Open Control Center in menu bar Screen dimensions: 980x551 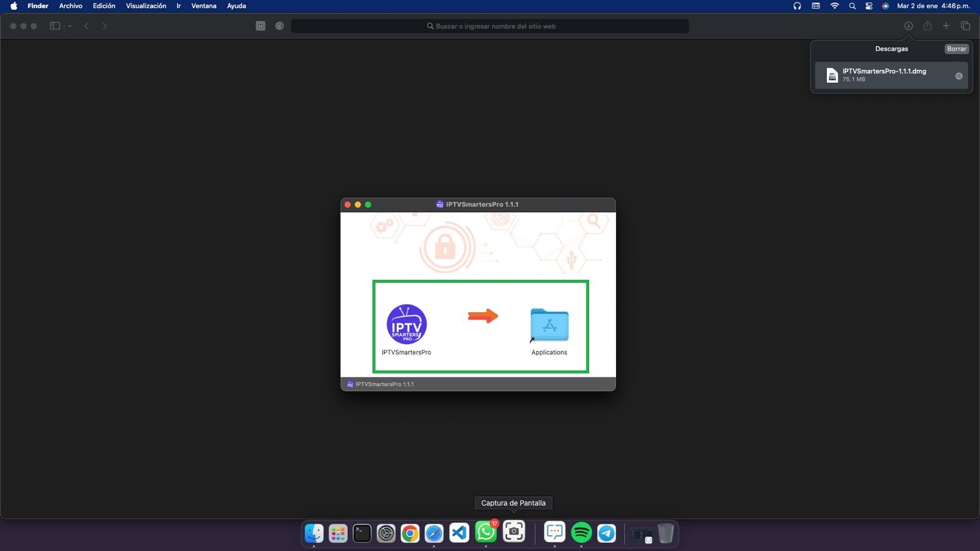(869, 6)
